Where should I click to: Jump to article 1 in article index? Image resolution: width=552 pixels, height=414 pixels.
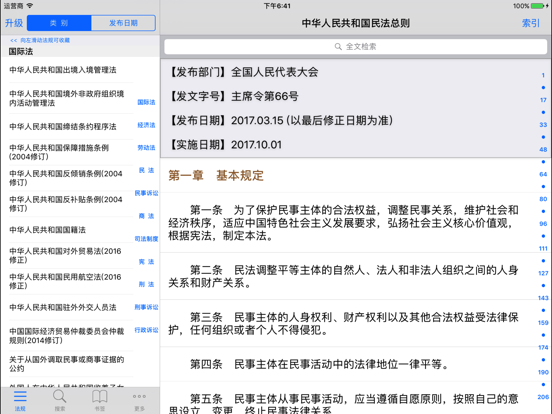point(543,75)
